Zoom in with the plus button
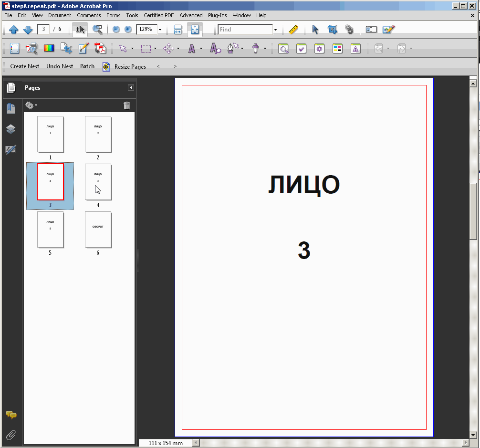This screenshot has width=480, height=448. [x=128, y=30]
